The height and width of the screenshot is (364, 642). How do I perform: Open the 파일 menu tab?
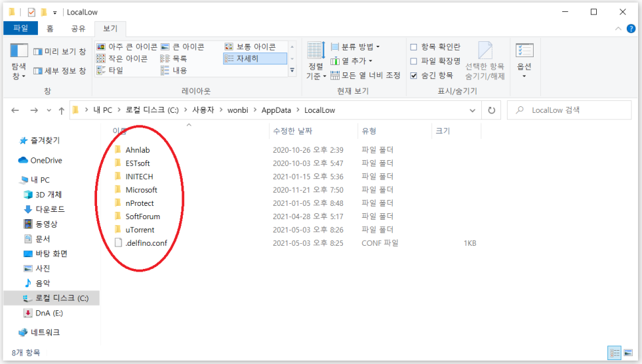[x=21, y=28]
